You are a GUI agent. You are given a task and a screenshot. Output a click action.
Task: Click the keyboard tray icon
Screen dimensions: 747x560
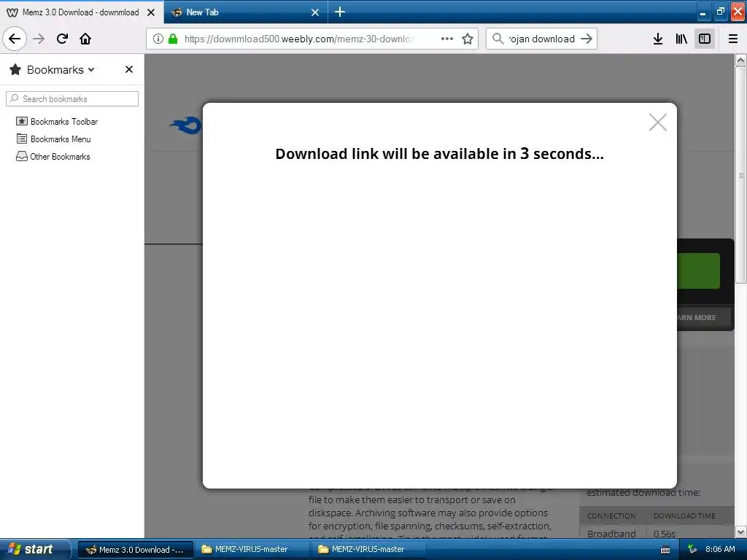665,550
